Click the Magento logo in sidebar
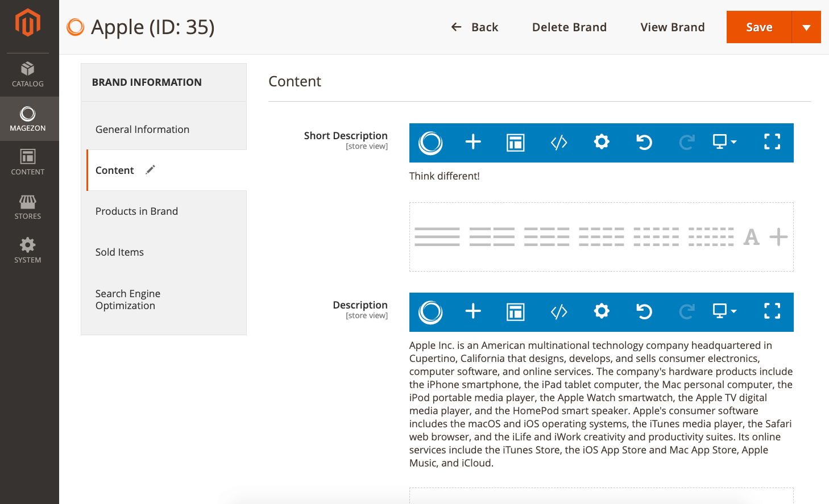 [x=28, y=23]
